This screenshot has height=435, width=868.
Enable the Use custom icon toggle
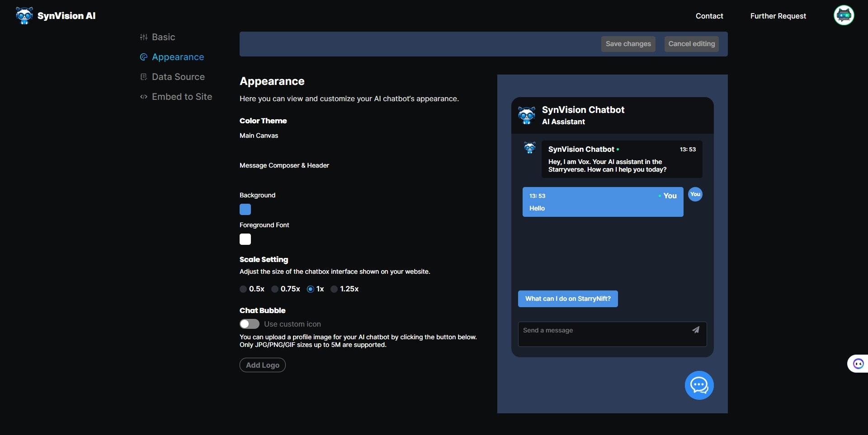(250, 324)
